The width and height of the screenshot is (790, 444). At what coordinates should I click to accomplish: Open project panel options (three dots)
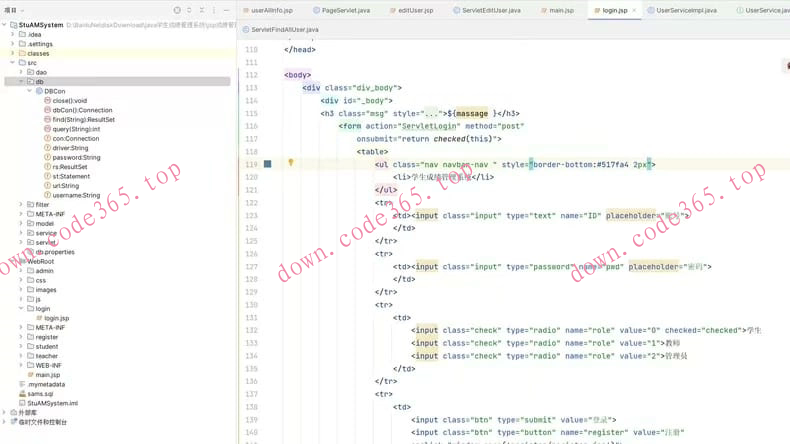214,10
